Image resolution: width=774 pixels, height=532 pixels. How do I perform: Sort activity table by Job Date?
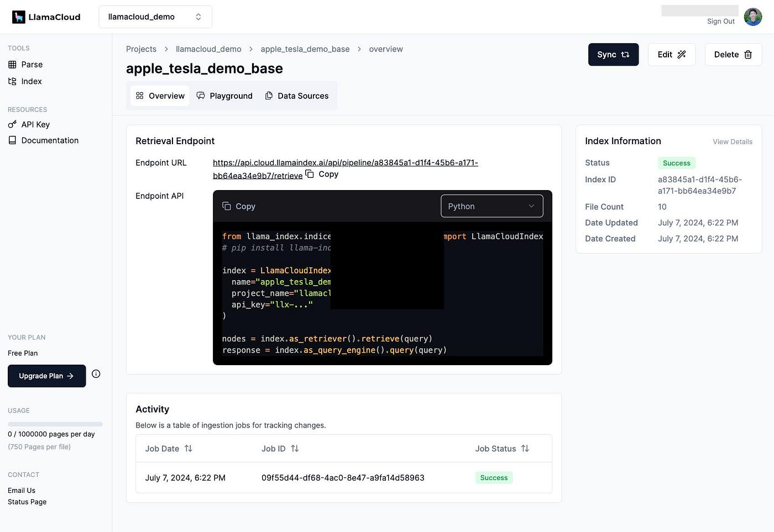pyautogui.click(x=189, y=449)
